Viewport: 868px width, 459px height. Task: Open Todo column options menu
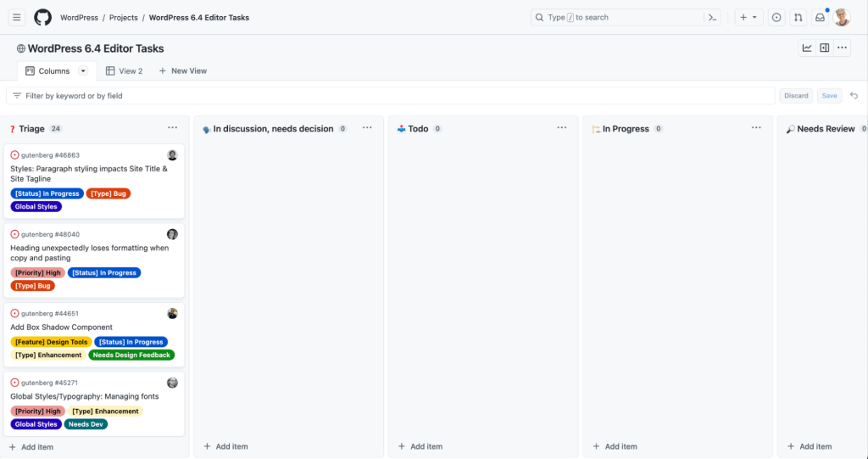(x=562, y=128)
